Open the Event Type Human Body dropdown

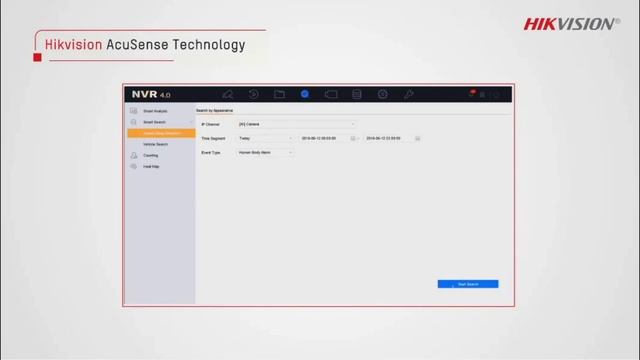[x=265, y=153]
